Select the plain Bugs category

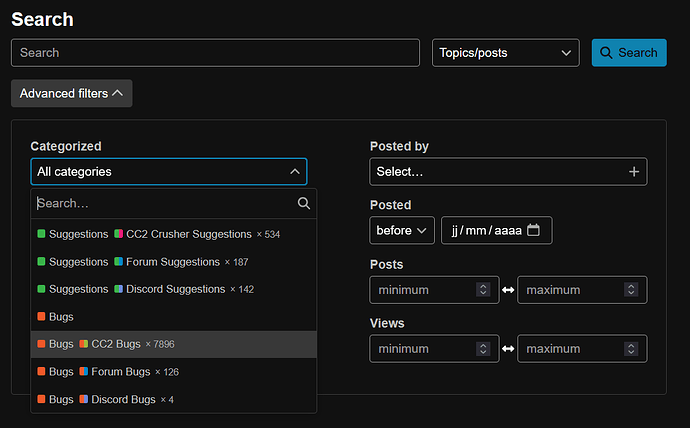pyautogui.click(x=174, y=317)
